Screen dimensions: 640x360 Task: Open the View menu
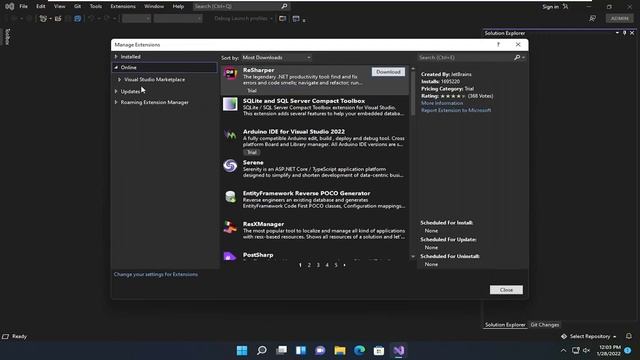tap(60, 6)
